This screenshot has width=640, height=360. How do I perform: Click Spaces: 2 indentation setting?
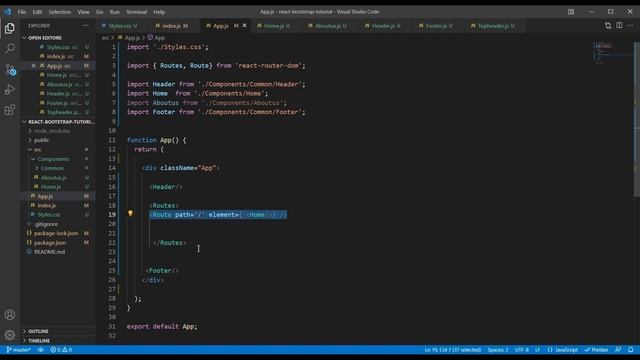click(x=498, y=350)
